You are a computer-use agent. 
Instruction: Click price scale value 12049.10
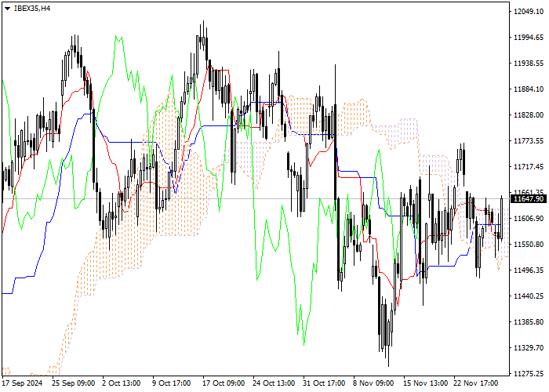[x=529, y=11]
